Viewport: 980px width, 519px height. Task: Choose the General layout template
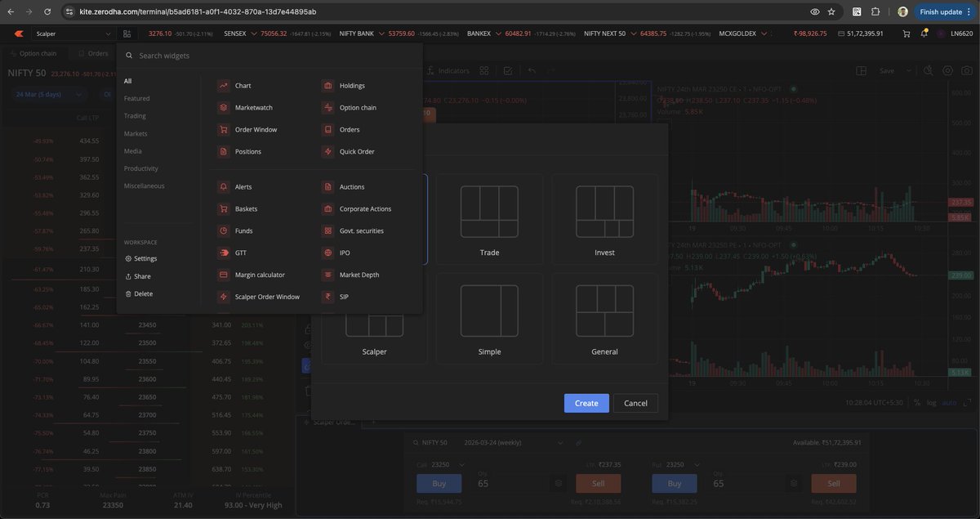(604, 319)
